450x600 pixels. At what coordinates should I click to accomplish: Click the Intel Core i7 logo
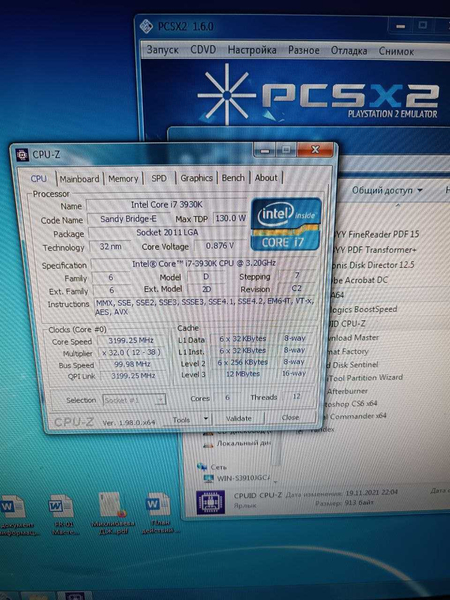click(286, 224)
